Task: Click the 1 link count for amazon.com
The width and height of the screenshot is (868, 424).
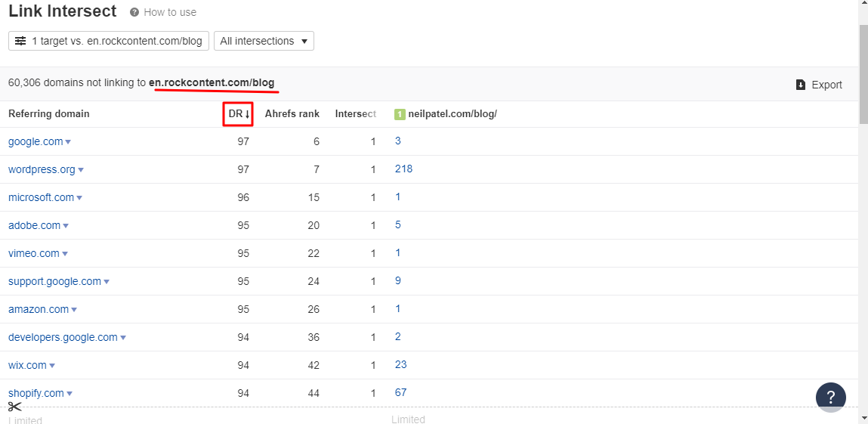Action: [398, 309]
